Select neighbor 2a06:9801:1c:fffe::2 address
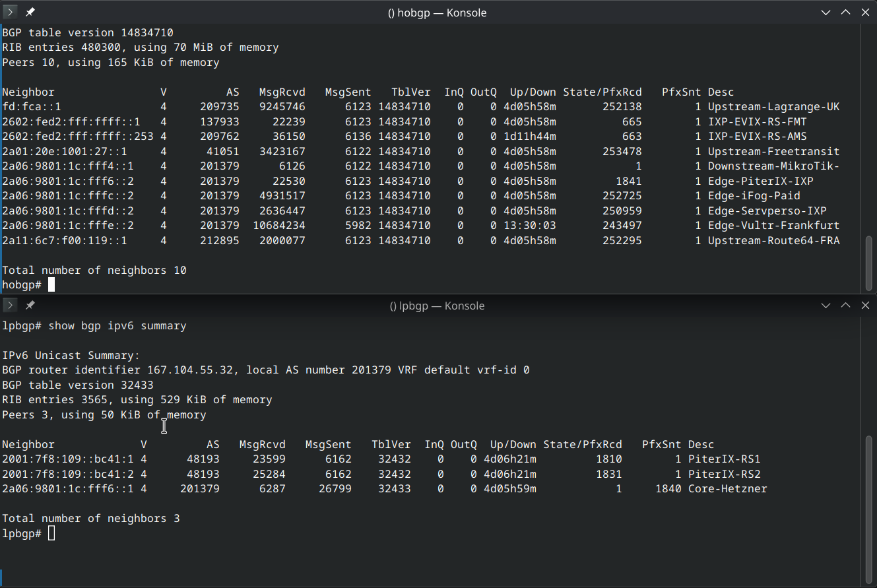 [x=68, y=226]
